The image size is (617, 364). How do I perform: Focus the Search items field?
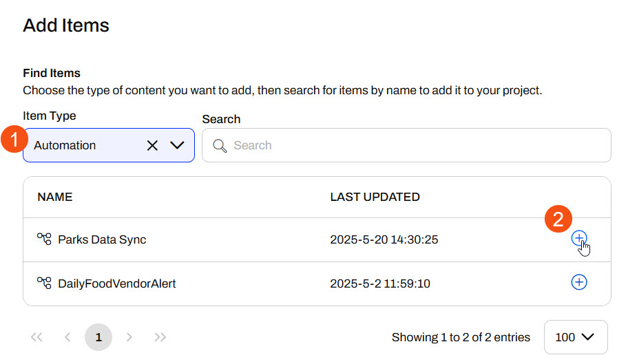406,145
